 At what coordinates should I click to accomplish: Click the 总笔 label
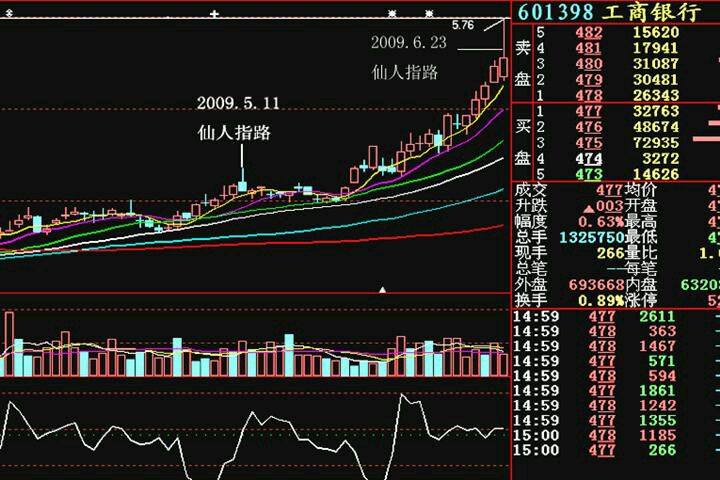coord(530,269)
